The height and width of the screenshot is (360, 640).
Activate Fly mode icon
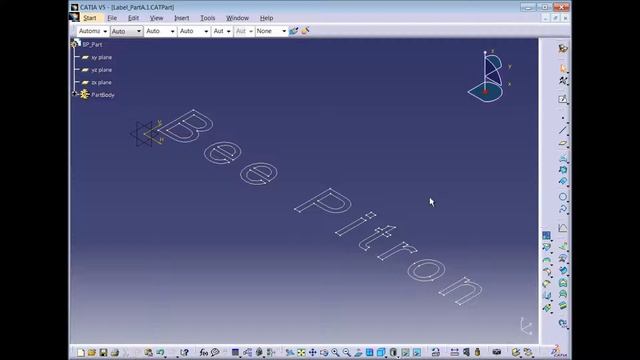290,352
